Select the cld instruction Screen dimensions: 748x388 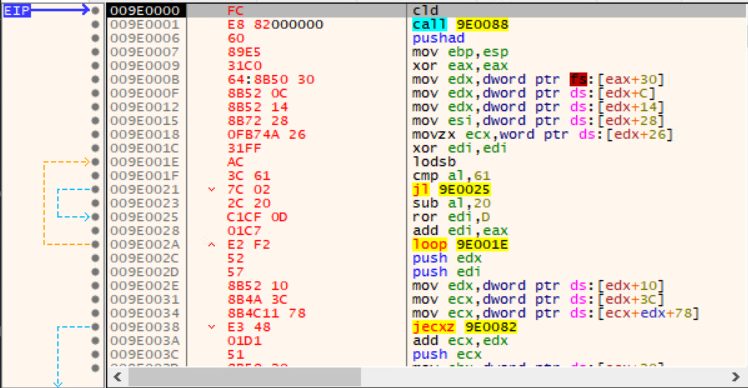click(426, 10)
